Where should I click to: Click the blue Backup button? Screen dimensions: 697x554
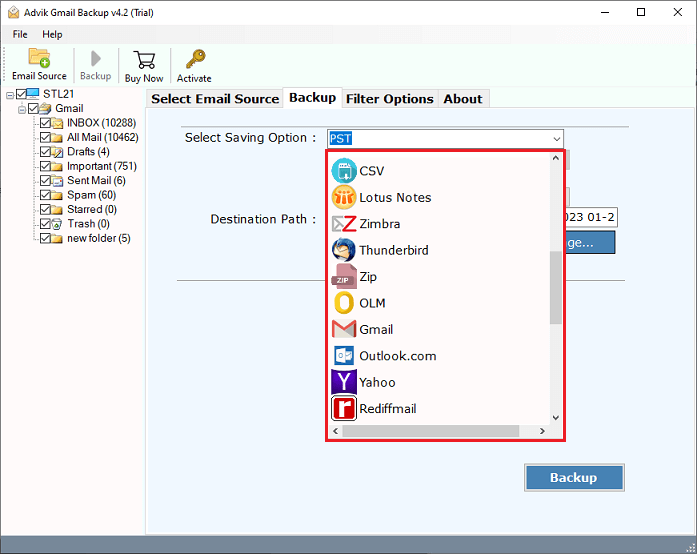point(574,478)
